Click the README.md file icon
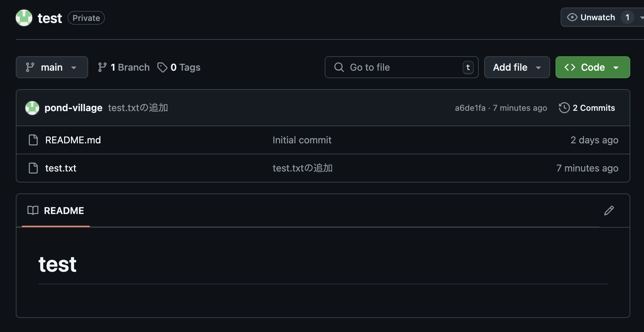This screenshot has height=332, width=644. tap(33, 140)
